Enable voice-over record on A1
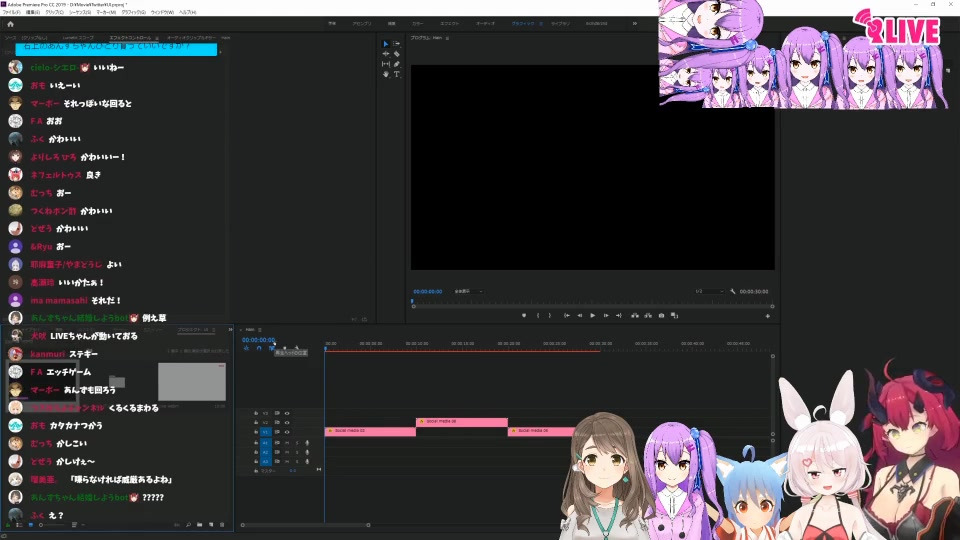The width and height of the screenshot is (960, 540). pos(307,443)
